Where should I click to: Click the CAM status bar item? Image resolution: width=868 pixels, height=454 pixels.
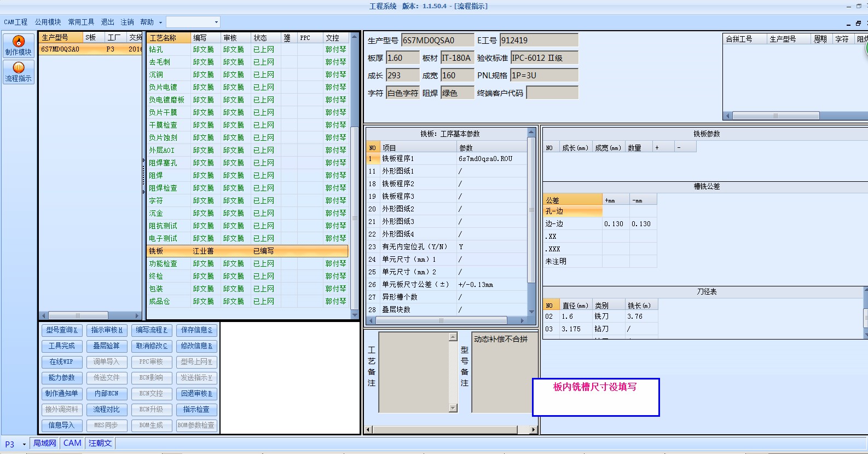(x=72, y=444)
